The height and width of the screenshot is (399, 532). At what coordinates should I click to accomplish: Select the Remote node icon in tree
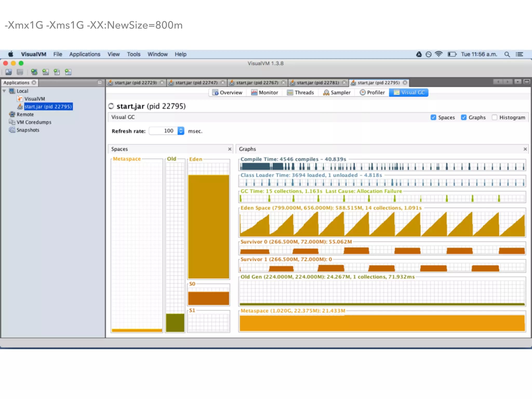pyautogui.click(x=12, y=114)
